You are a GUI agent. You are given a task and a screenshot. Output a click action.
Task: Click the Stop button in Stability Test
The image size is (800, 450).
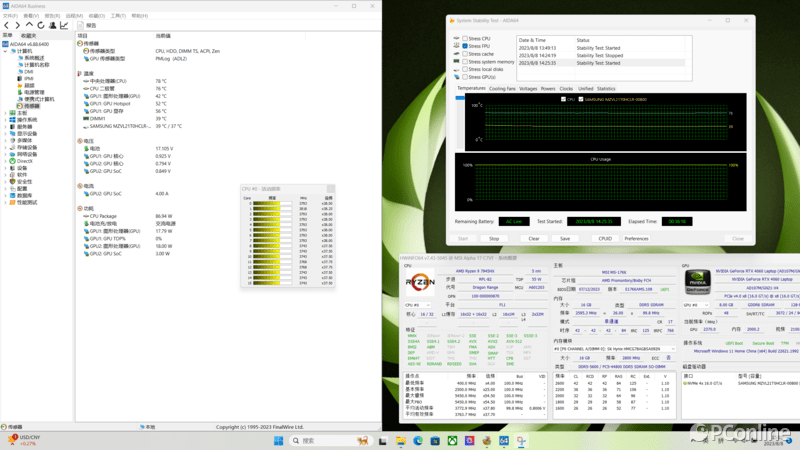click(494, 239)
